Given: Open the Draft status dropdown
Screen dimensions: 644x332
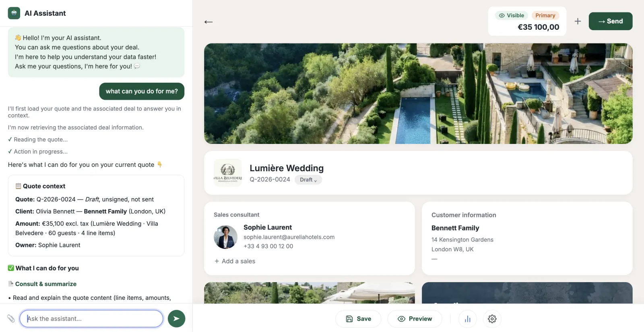Looking at the screenshot, I should pyautogui.click(x=308, y=180).
